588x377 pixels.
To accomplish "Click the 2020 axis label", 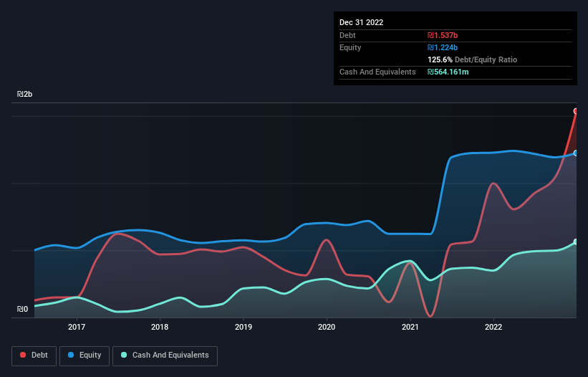I will click(x=327, y=327).
